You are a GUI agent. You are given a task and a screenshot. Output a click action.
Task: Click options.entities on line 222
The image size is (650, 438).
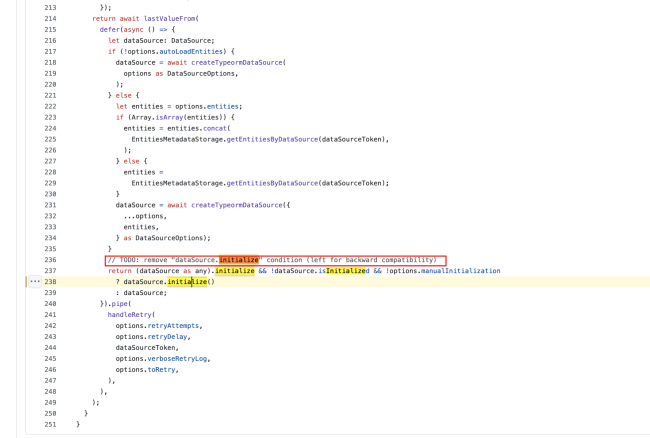(207, 106)
